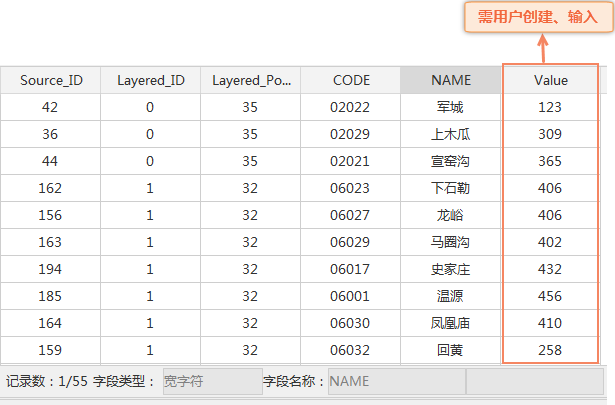615x405 pixels.
Task: Click the 字段类型 field showing 宽字符
Action: 211,381
